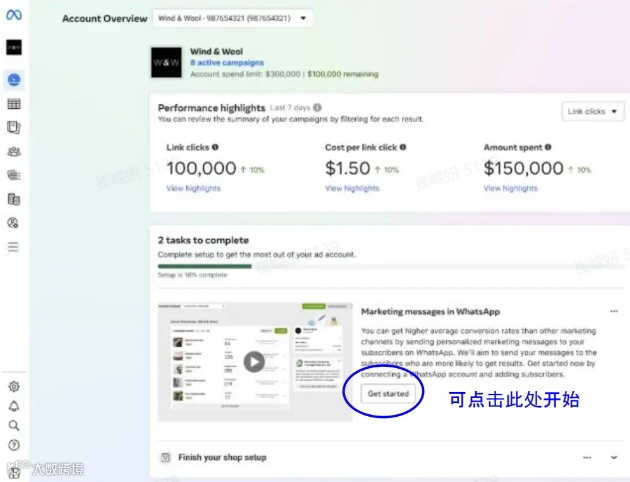Click the Meta logo icon
The image size is (630, 482).
[x=14, y=15]
